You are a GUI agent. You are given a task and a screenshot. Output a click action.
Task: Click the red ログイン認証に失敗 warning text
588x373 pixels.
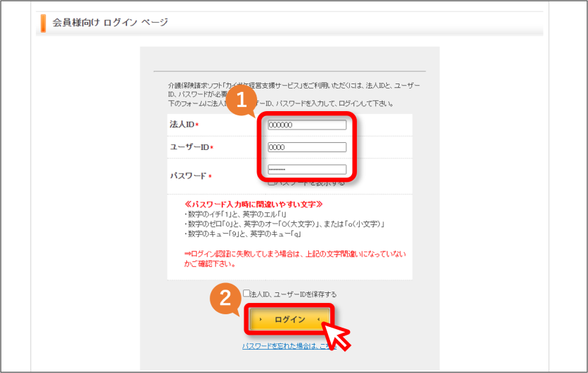[x=295, y=259]
